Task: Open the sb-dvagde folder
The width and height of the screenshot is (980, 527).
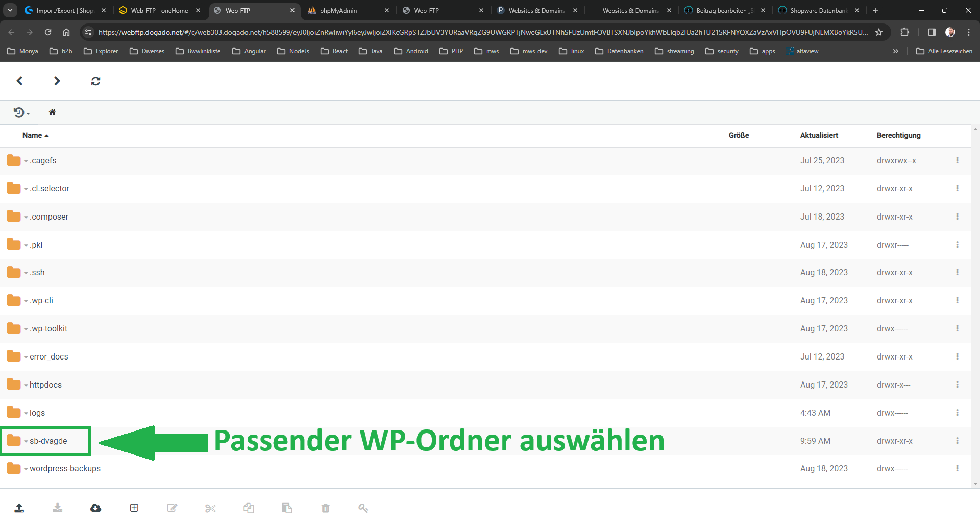Action: [x=48, y=441]
